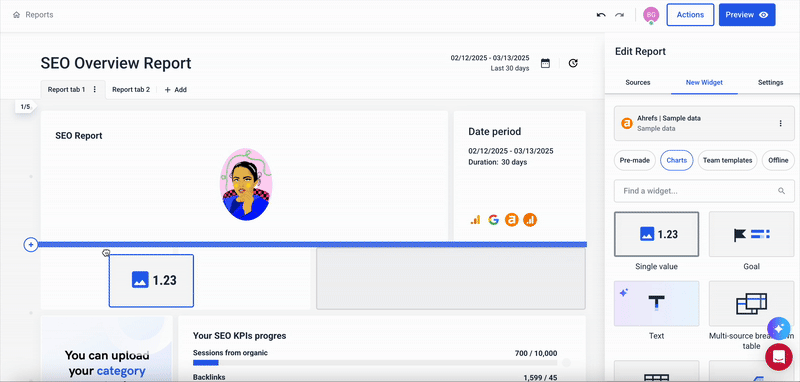
Task: Select the Goal widget
Action: pos(752,234)
